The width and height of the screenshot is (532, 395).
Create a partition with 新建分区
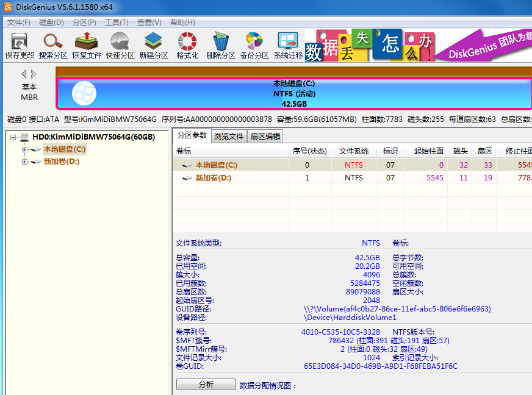pos(154,46)
